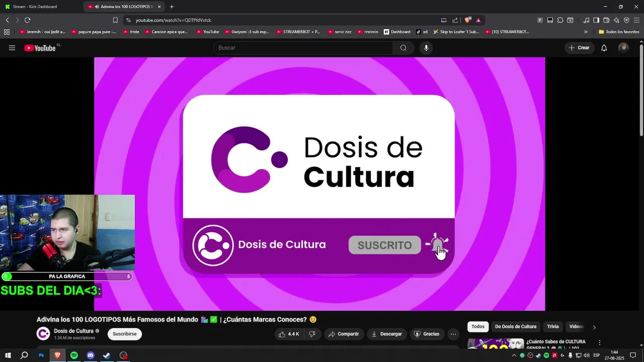The height and width of the screenshot is (362, 644).
Task: Show hidden system tray icons
Action: click(x=514, y=355)
